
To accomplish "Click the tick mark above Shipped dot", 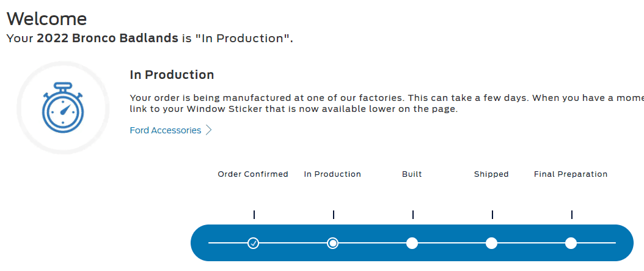I will coord(492,215).
